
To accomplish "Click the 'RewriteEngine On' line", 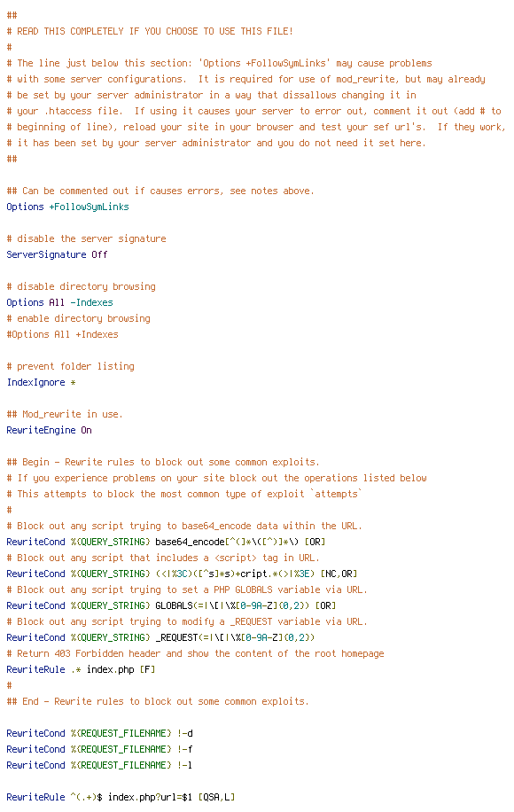I will 49,430.
